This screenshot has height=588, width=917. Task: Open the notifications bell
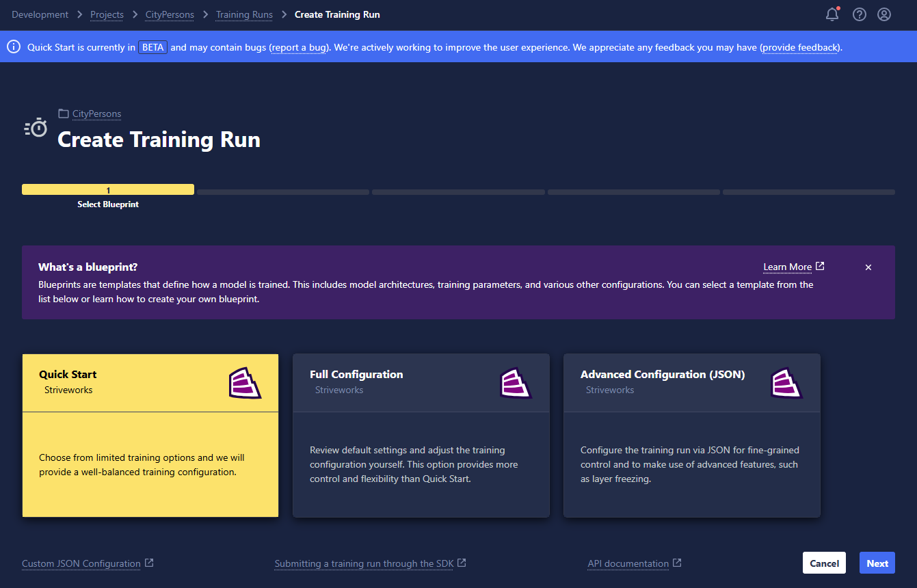coord(832,14)
